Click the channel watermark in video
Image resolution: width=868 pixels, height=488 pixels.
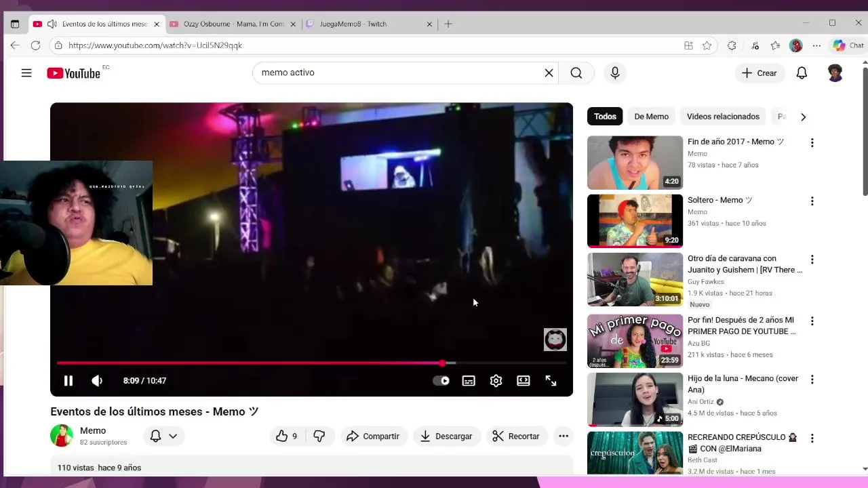pos(555,340)
